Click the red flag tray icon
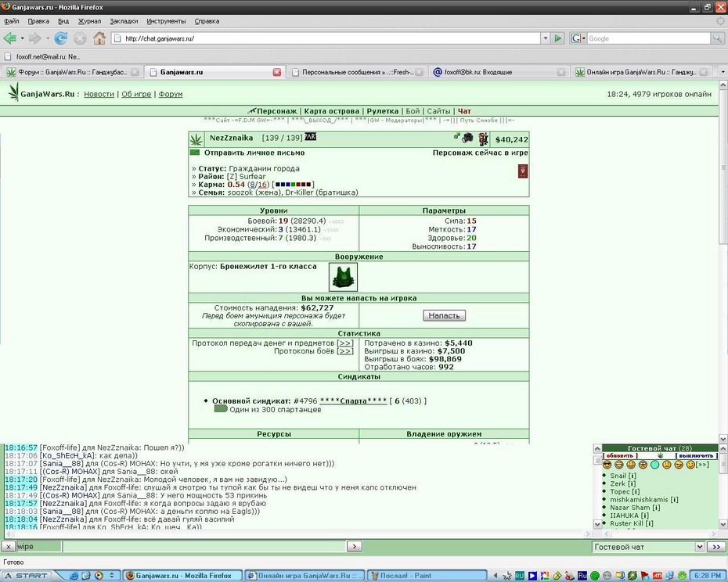Screen dimensions: 728x582 645,576
